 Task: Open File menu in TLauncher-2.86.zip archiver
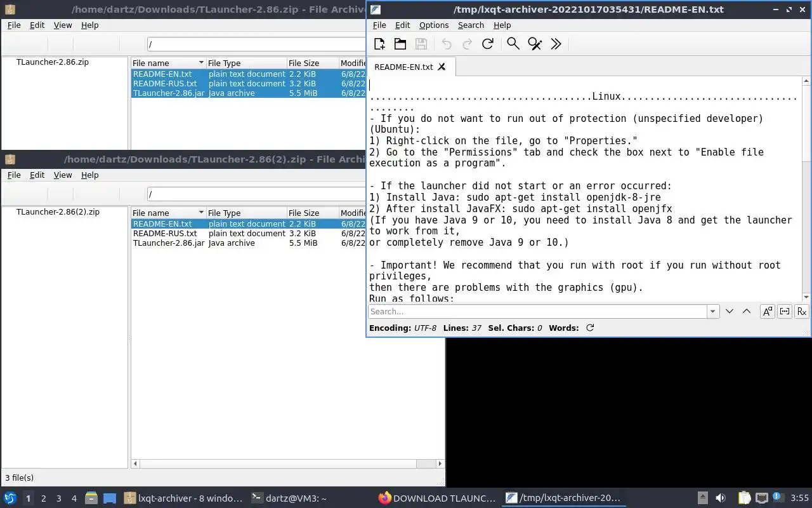14,25
